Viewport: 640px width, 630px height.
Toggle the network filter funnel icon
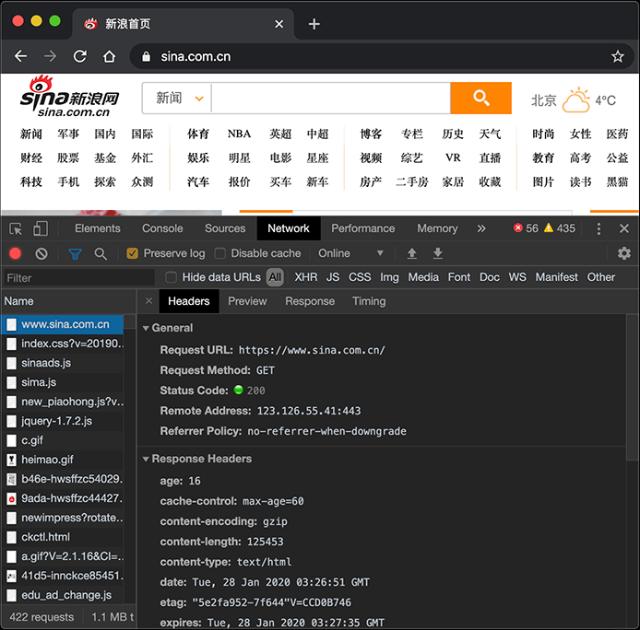pyautogui.click(x=75, y=254)
